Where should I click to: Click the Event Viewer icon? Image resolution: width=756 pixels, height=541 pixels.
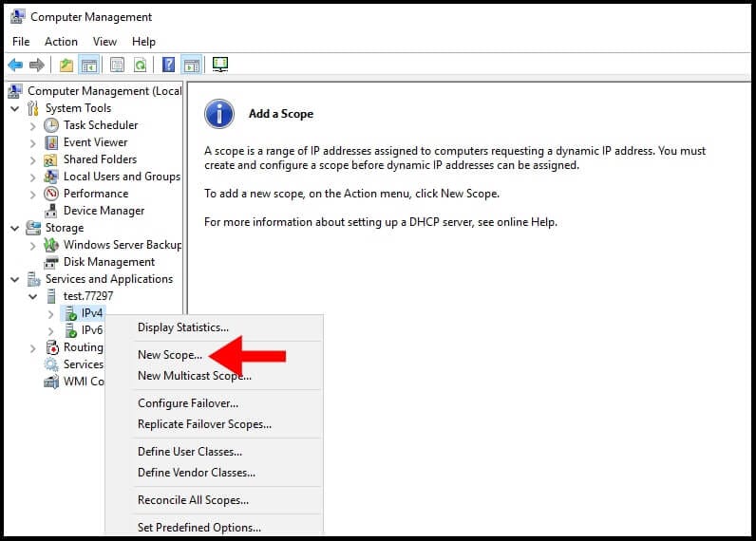51,142
